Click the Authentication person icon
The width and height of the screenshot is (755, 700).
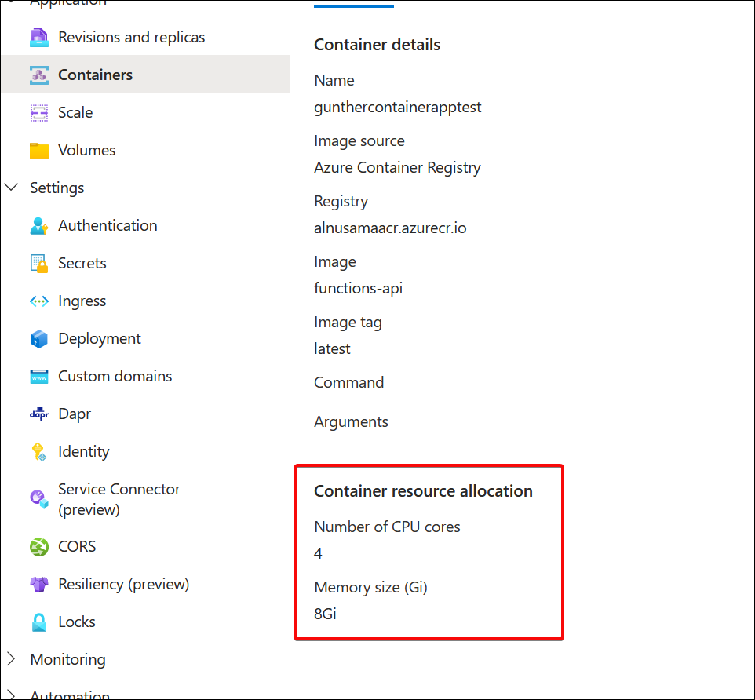point(39,225)
